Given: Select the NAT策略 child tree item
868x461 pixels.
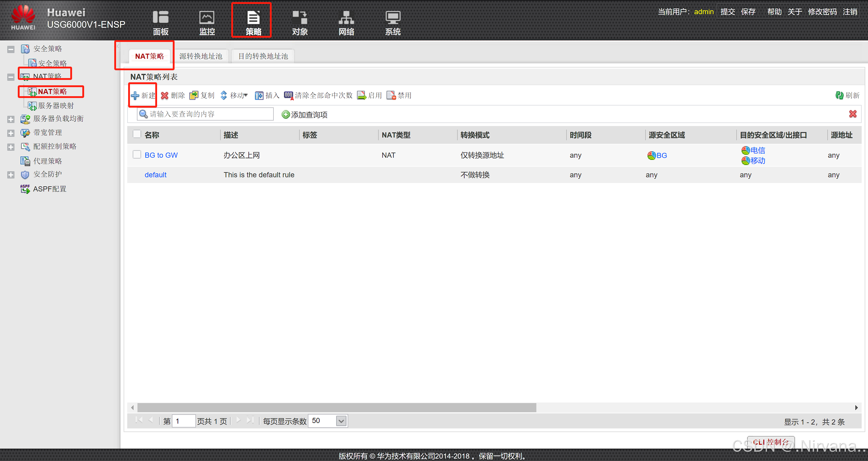Looking at the screenshot, I should [x=48, y=91].
